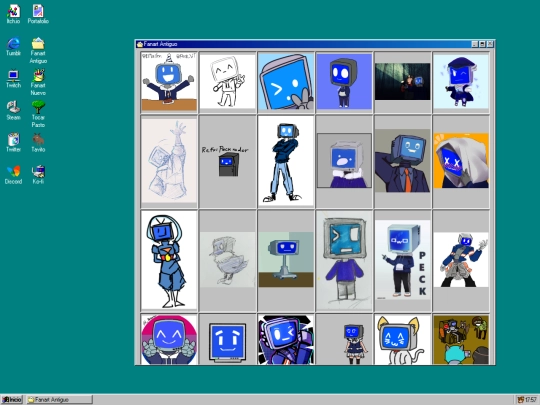Select the pencil bird sketch thumbnail
The height and width of the screenshot is (405, 540).
pyautogui.click(x=227, y=260)
